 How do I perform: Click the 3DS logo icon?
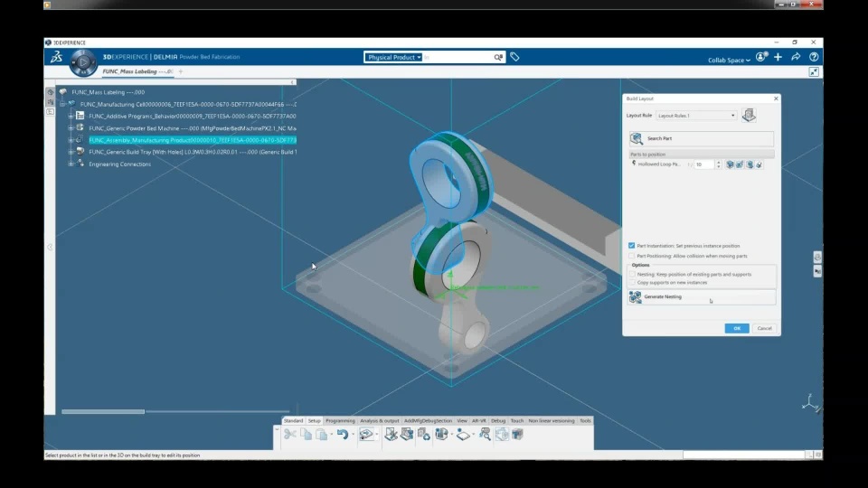coord(56,56)
